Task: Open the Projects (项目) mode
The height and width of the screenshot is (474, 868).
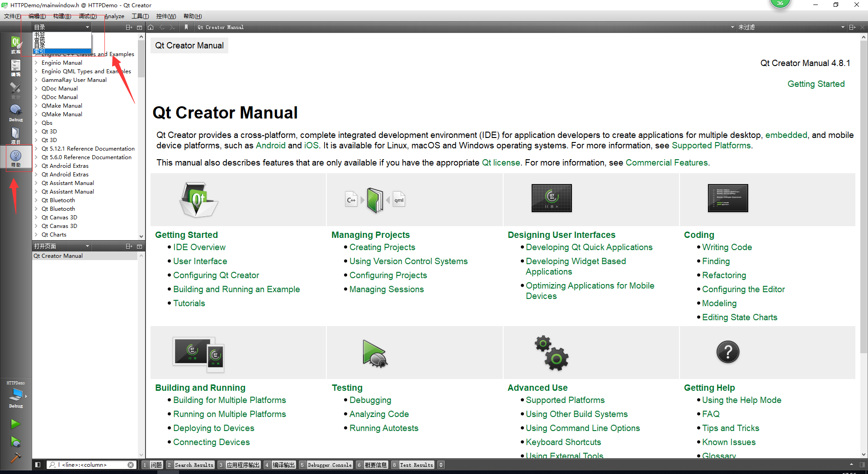Action: pos(16,135)
